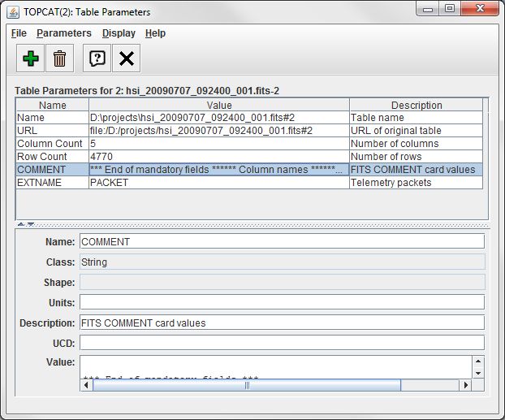Select the COMMENT parameter row
Screen dimensions: 505x420
(249, 170)
